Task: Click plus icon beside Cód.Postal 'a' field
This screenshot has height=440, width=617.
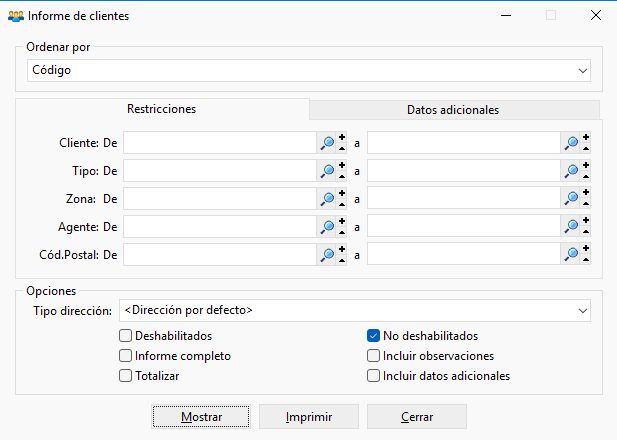Action: (586, 249)
